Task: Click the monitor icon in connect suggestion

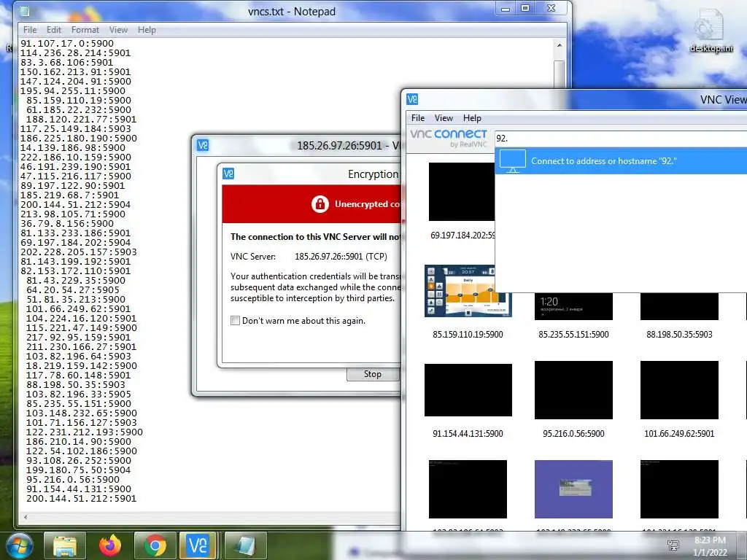Action: pos(513,161)
